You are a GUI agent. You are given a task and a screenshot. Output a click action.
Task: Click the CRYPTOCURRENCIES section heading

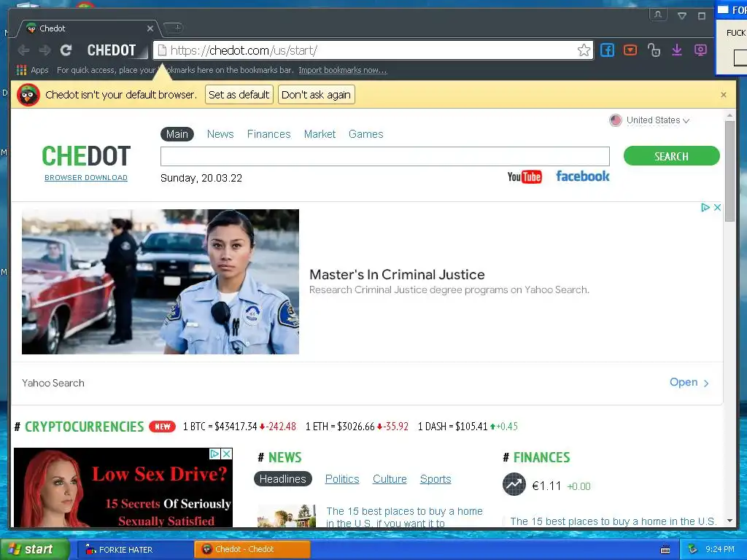(84, 427)
